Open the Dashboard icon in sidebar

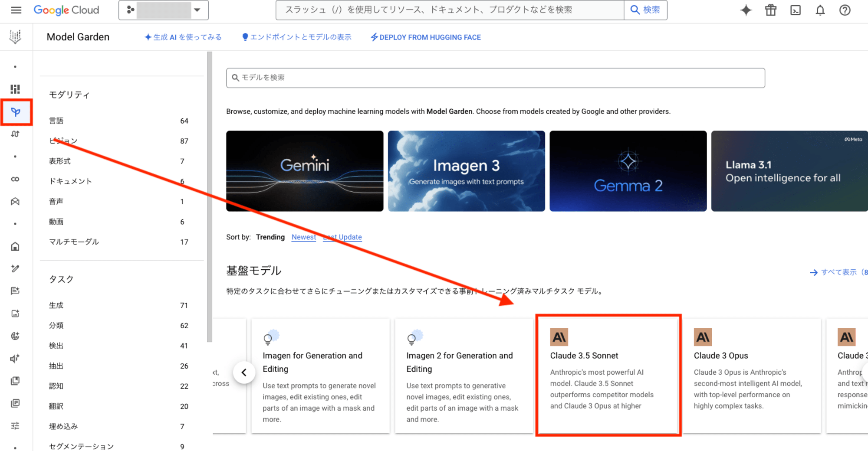pyautogui.click(x=15, y=89)
